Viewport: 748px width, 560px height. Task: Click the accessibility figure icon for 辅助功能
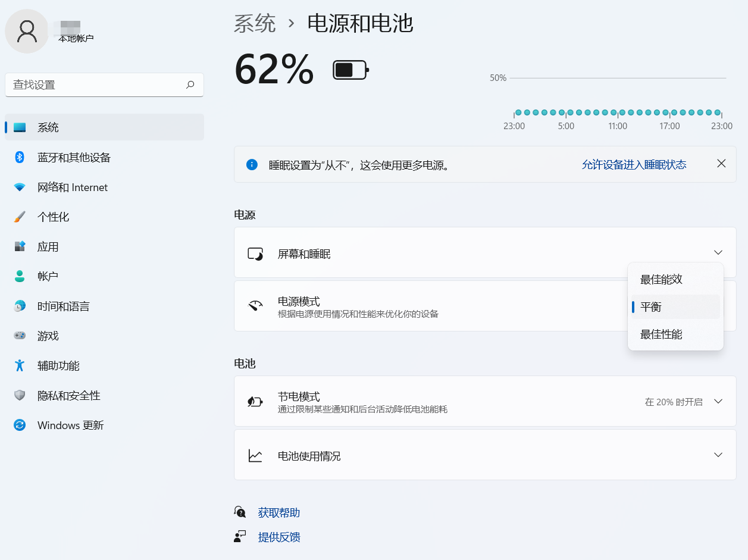point(20,365)
